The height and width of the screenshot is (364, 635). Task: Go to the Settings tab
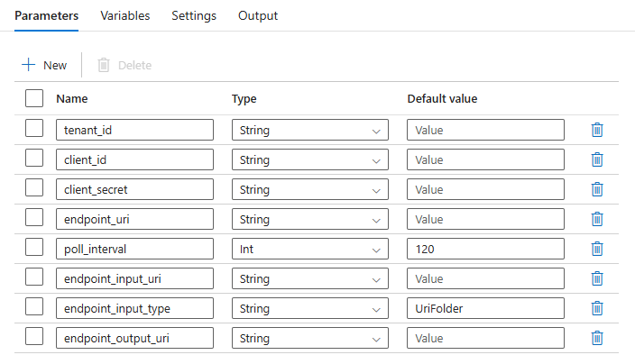coord(194,16)
